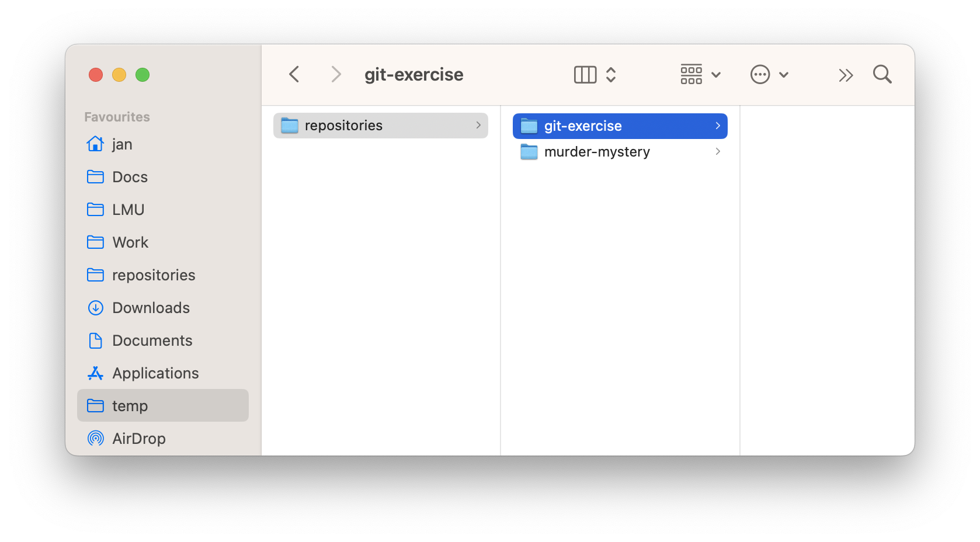Image resolution: width=980 pixels, height=542 pixels.
Task: Expand murder-mystery folder chevron
Action: pos(718,152)
